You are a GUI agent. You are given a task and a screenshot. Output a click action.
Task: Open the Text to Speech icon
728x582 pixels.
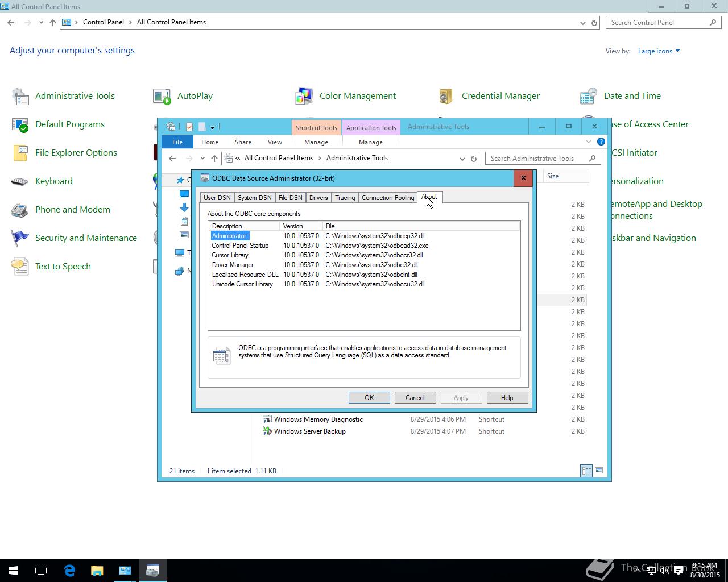click(20, 267)
